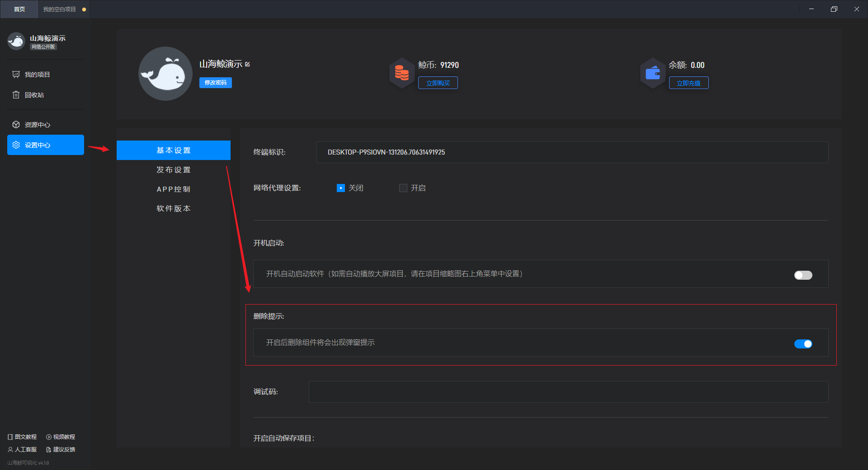This screenshot has height=470, width=868.
Task: Click the orange 鲸币 coin stack icon
Action: (401, 73)
